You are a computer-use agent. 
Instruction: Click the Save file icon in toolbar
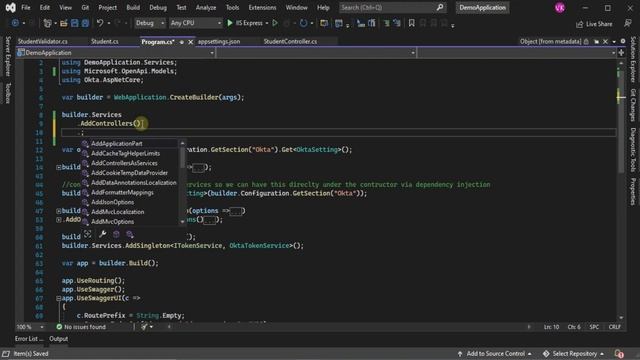pyautogui.click(x=74, y=23)
